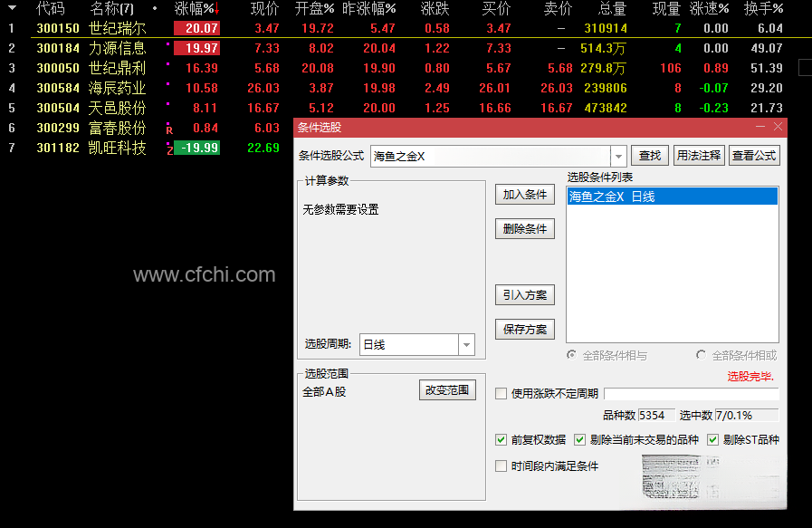Click 删除条件 button

[x=525, y=228]
